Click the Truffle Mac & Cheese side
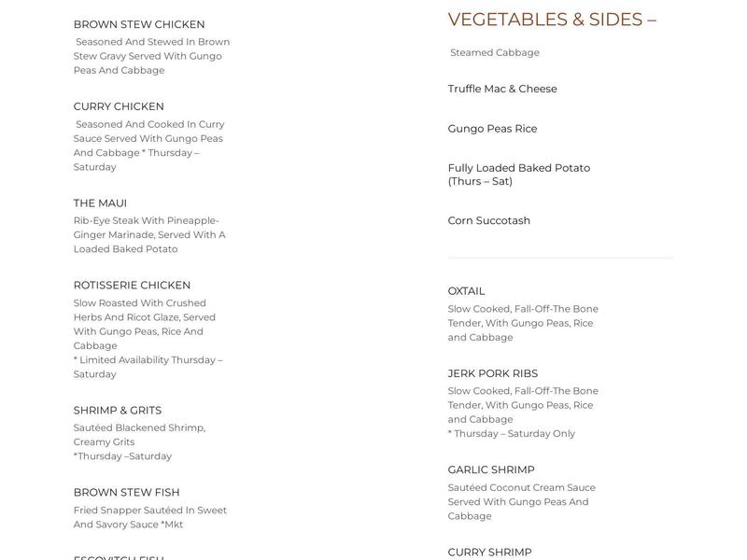Image resolution: width=747 pixels, height=560 pixels. 502,89
